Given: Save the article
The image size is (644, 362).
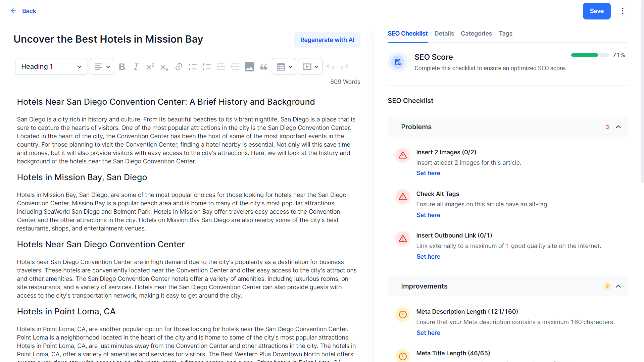Looking at the screenshot, I should (597, 11).
